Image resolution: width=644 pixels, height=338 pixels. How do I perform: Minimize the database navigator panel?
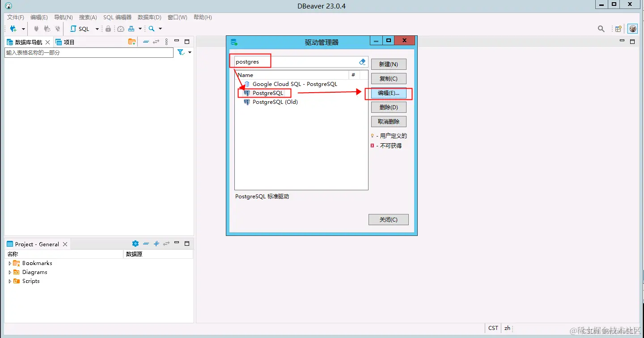[x=177, y=41]
